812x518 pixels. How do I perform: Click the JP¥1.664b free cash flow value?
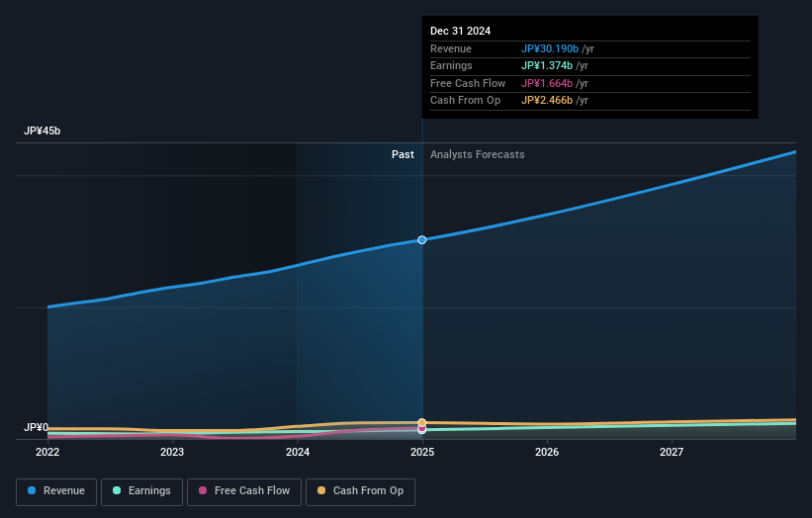tap(547, 83)
